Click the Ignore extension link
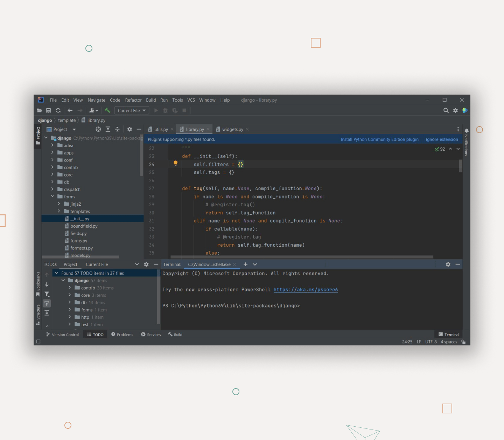Viewport: 504px width, 440px height. pos(442,139)
